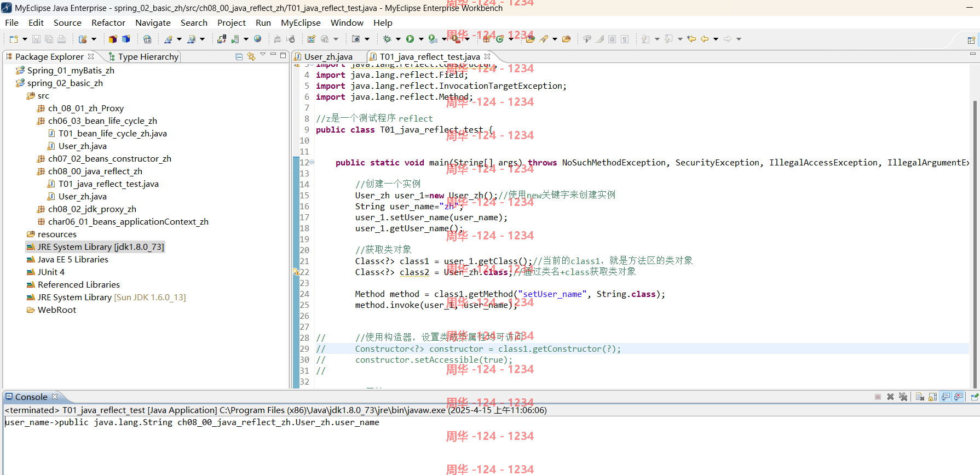Click the New file wizard icon
980x475 pixels.
click(14, 39)
